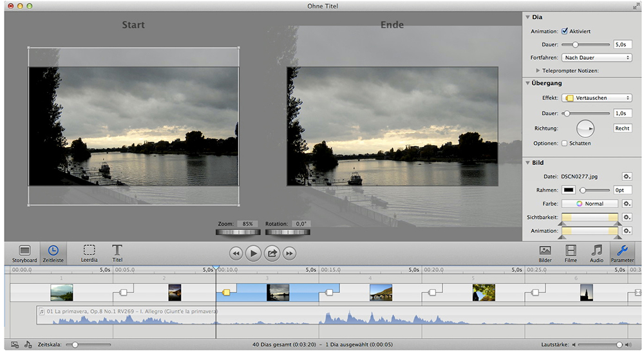
Task: Switch to the Zeitleiste timeline view
Action: coord(53,253)
